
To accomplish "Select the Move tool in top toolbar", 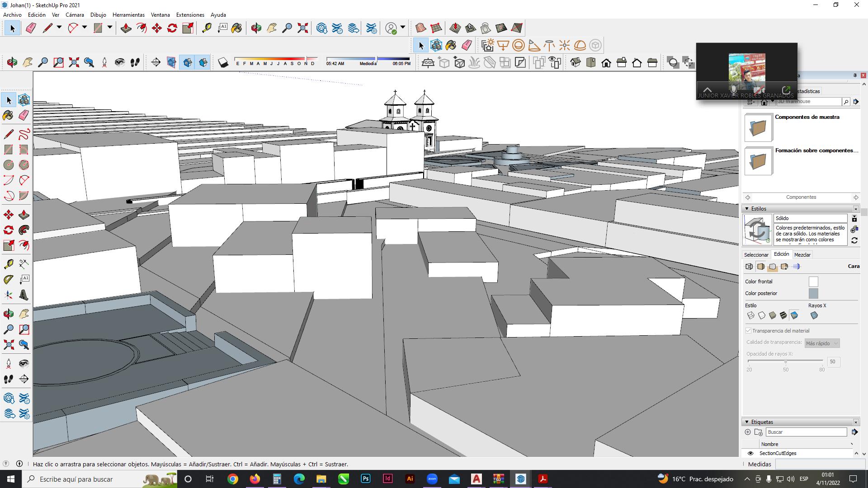I will [157, 28].
